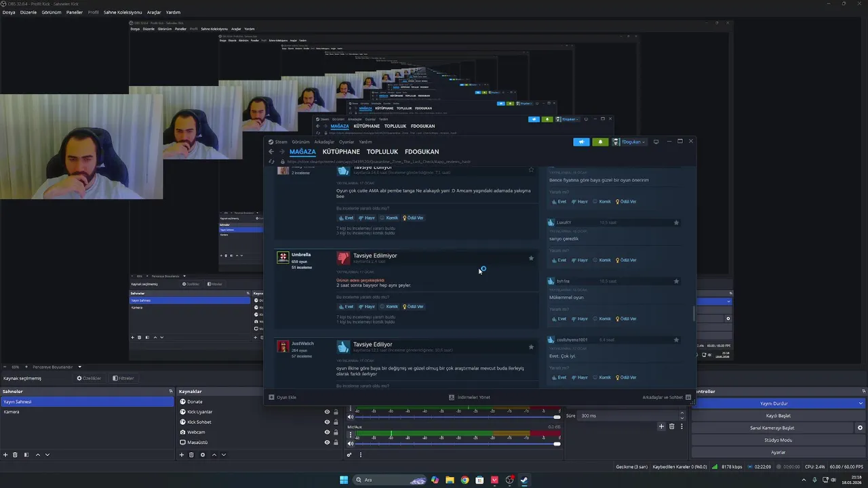The height and width of the screenshot is (488, 868).
Task: Click the star icon on LuxuRY's review
Action: (676, 223)
